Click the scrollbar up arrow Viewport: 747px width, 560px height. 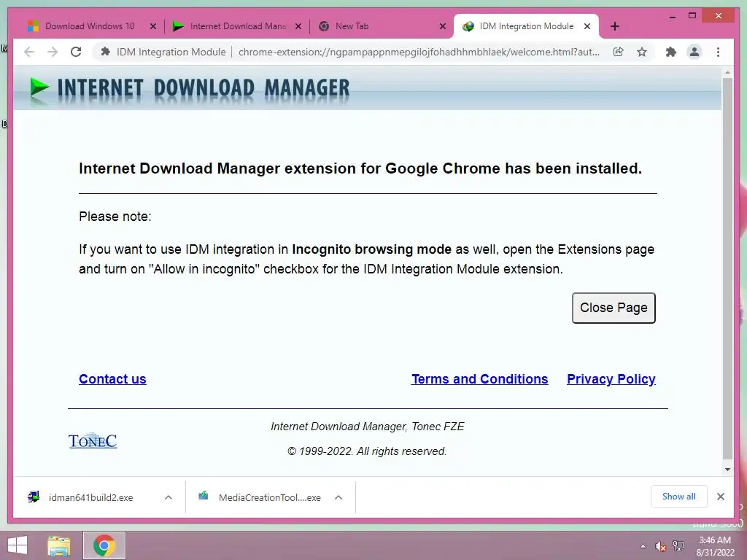point(727,73)
